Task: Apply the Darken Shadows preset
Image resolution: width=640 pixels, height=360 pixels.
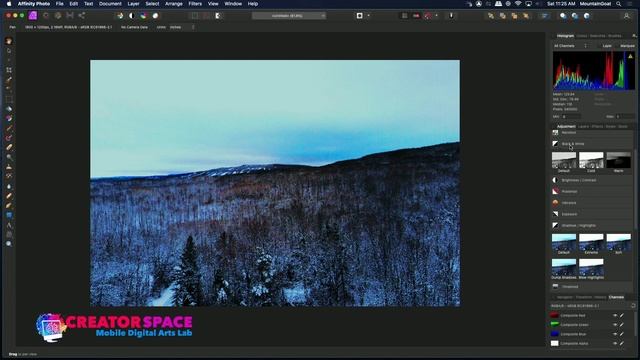Action: [x=564, y=269]
